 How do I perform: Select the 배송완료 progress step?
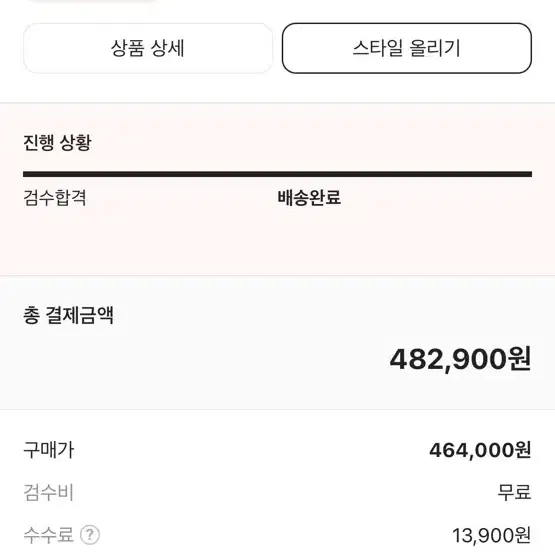click(x=309, y=198)
